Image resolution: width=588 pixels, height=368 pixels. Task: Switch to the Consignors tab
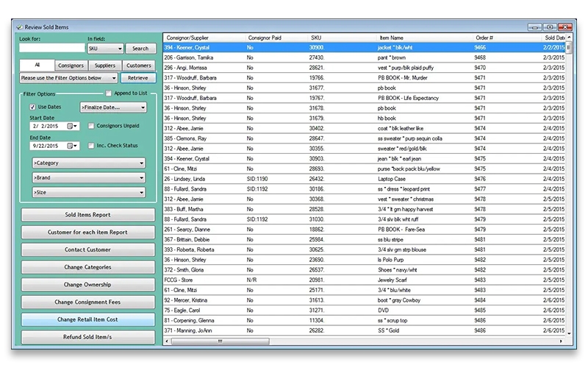coord(71,66)
